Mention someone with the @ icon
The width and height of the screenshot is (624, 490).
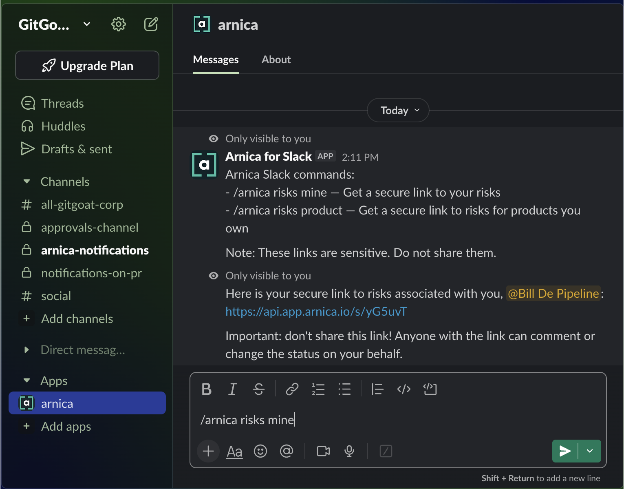[x=287, y=451]
